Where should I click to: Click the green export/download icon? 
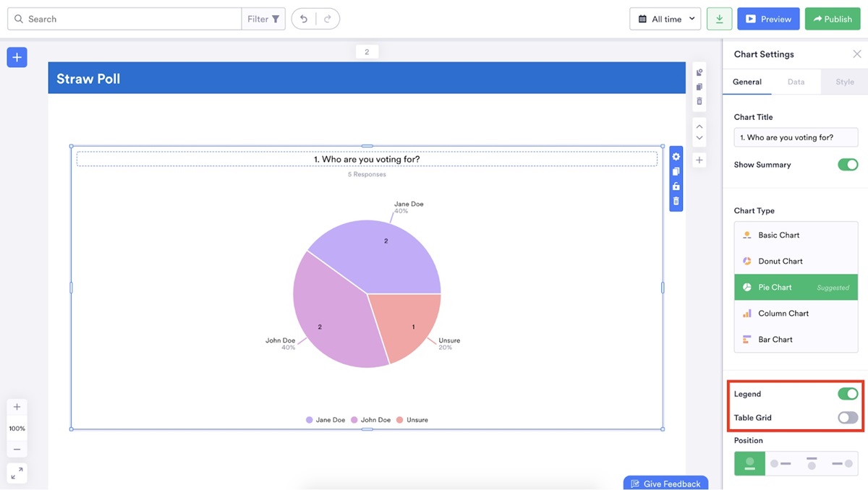tap(718, 18)
